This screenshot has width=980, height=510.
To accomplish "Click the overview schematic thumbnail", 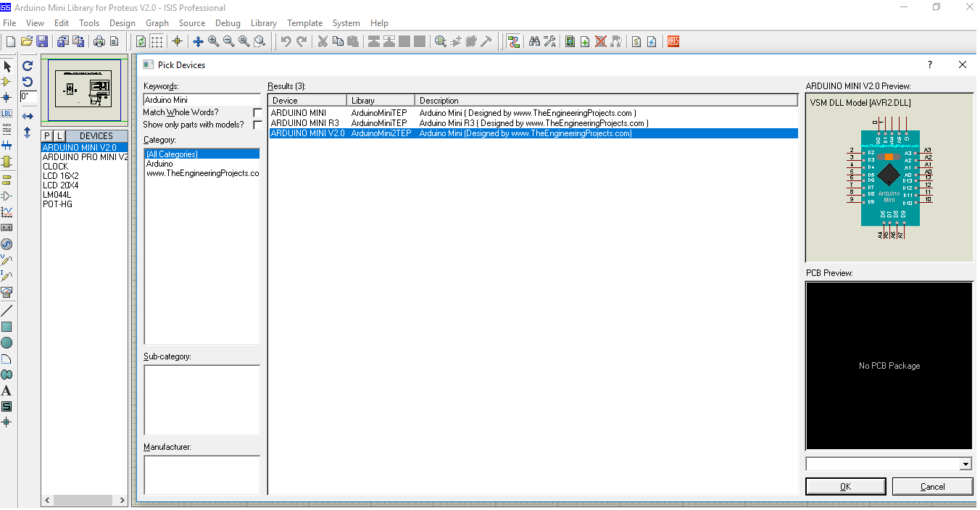I will (x=84, y=90).
